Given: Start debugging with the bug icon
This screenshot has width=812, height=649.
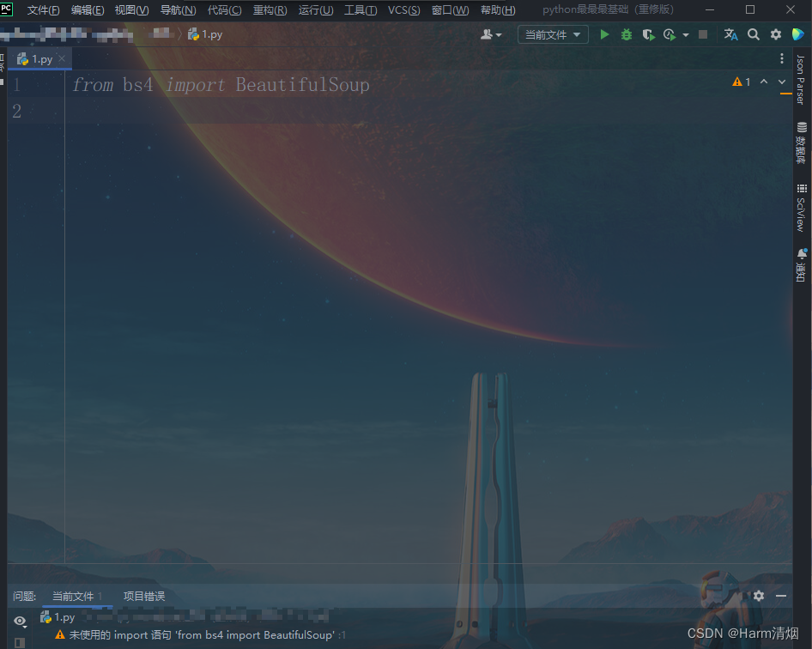Looking at the screenshot, I should 627,34.
